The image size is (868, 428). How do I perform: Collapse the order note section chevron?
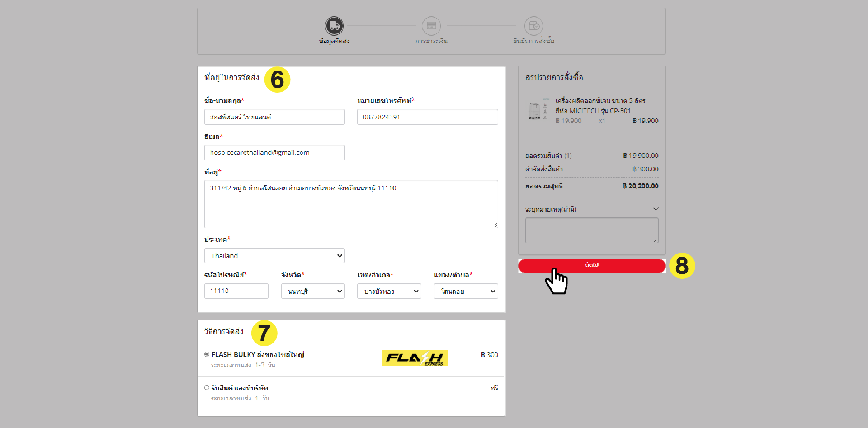[x=656, y=209]
